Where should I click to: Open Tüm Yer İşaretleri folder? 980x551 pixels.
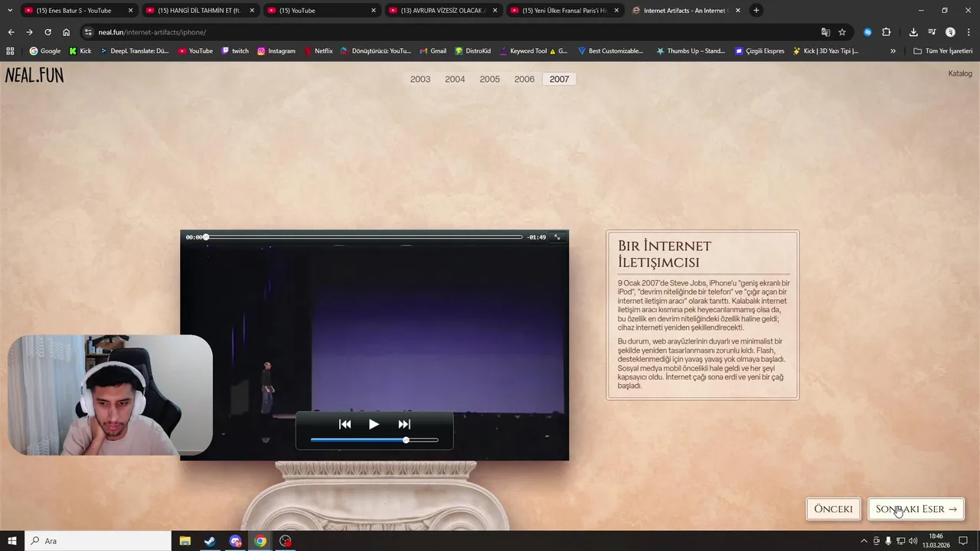[x=943, y=51]
